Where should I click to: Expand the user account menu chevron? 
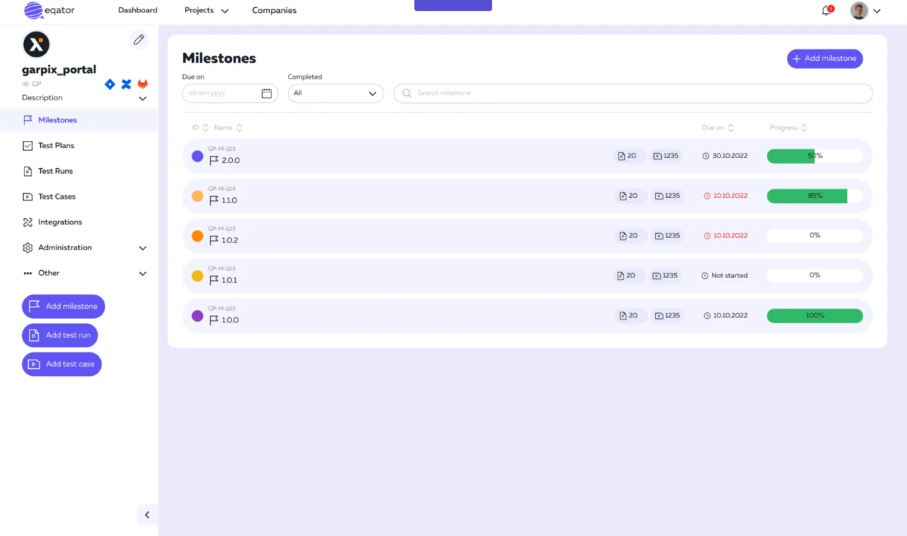(877, 11)
